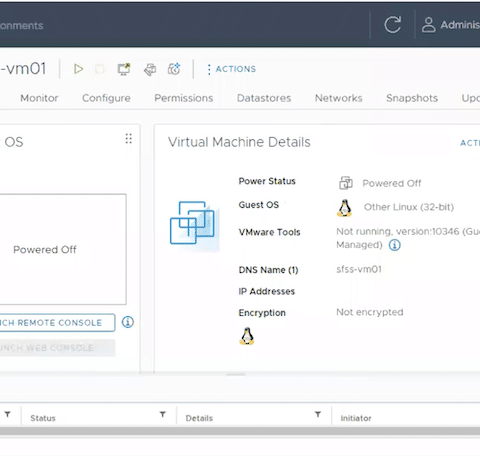Switch to the Configure tab
The height and width of the screenshot is (456, 480).
tap(106, 98)
